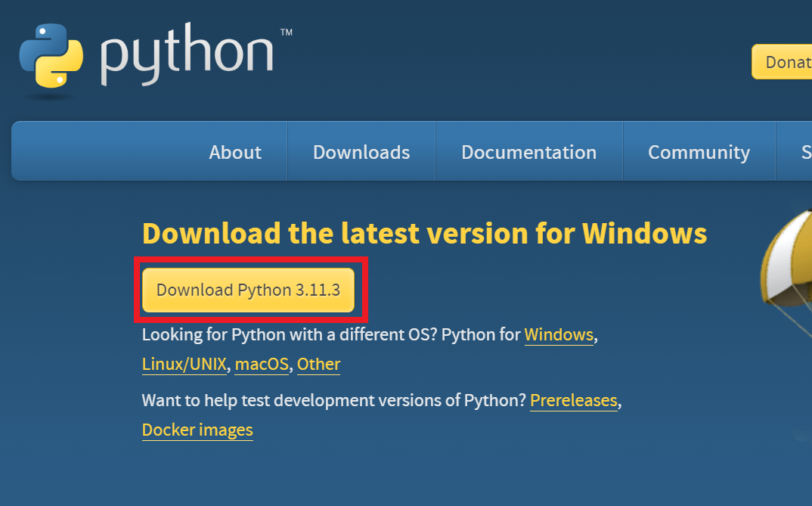
Task: Open the Docker images link
Action: coord(197,430)
